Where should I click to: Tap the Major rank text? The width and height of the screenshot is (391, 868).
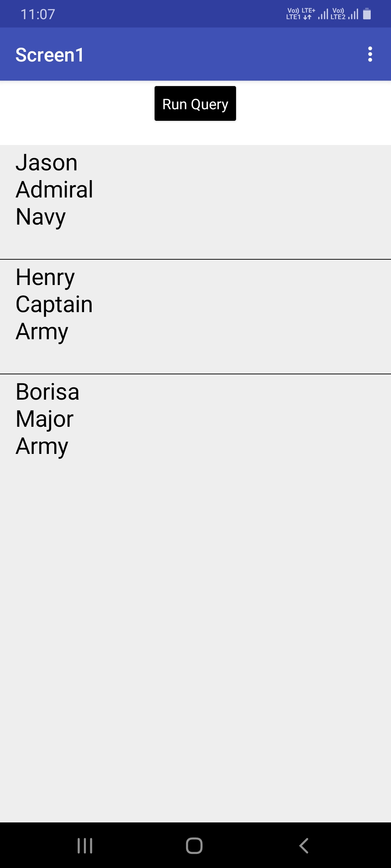click(45, 419)
